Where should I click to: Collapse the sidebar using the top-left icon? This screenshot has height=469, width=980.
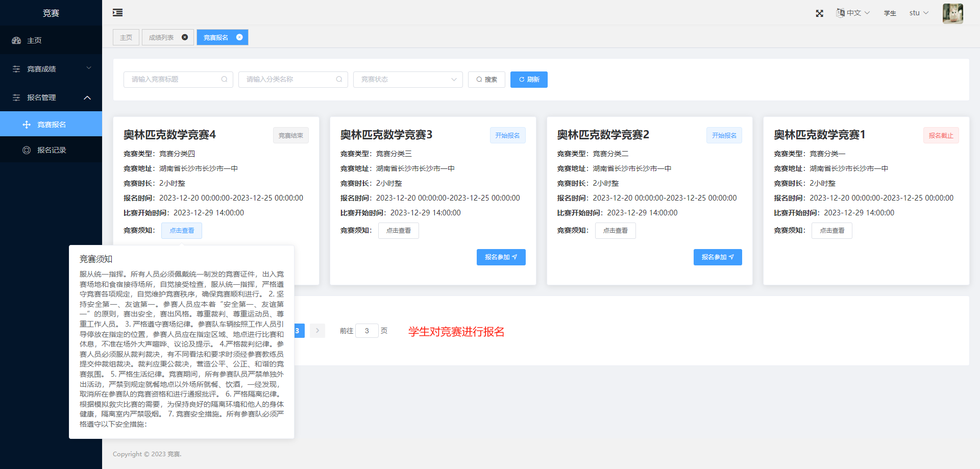pyautogui.click(x=117, y=12)
